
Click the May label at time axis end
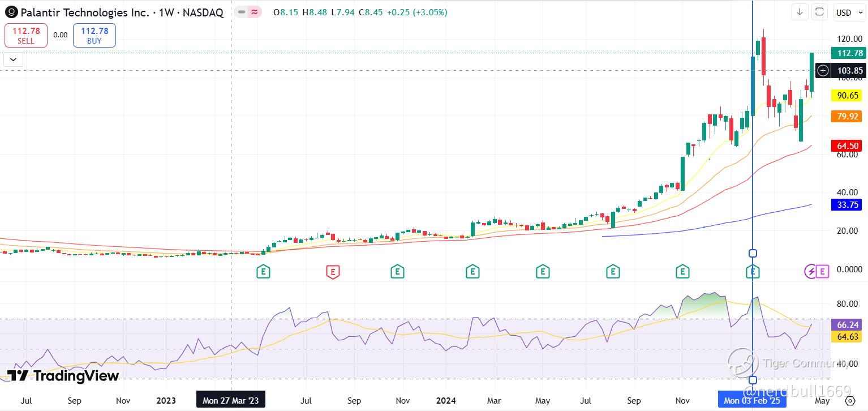coord(822,401)
